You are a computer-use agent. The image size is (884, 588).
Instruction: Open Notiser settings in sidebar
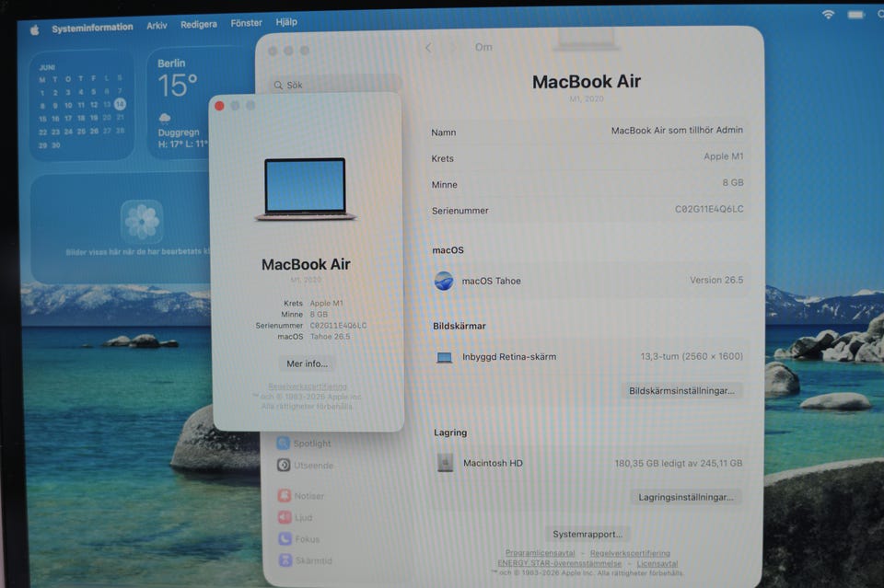pyautogui.click(x=301, y=496)
